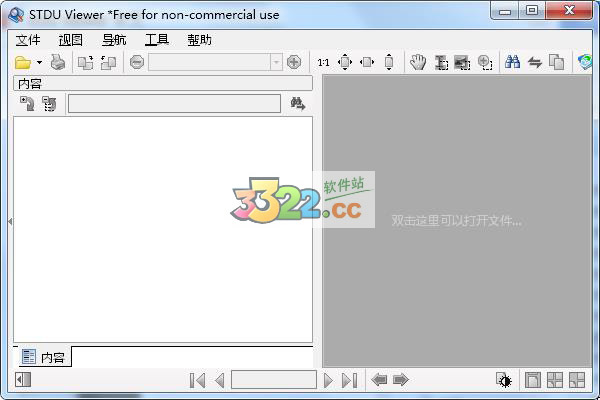Click the copy pages icon
Screen dimensions: 600x400
click(556, 62)
